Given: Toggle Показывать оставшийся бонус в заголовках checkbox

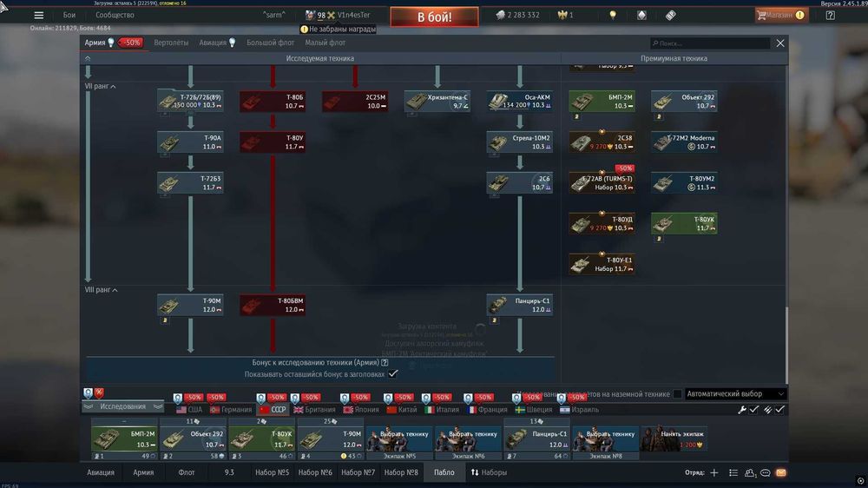Looking at the screenshot, I should pyautogui.click(x=392, y=374).
